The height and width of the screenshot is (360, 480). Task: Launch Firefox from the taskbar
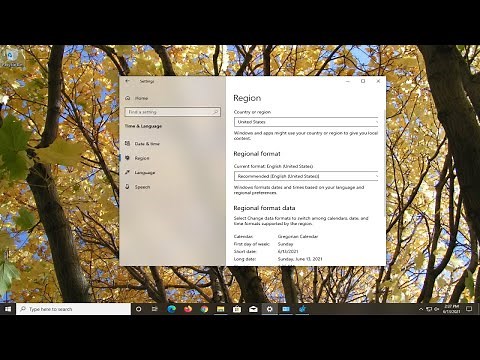pos(188,309)
